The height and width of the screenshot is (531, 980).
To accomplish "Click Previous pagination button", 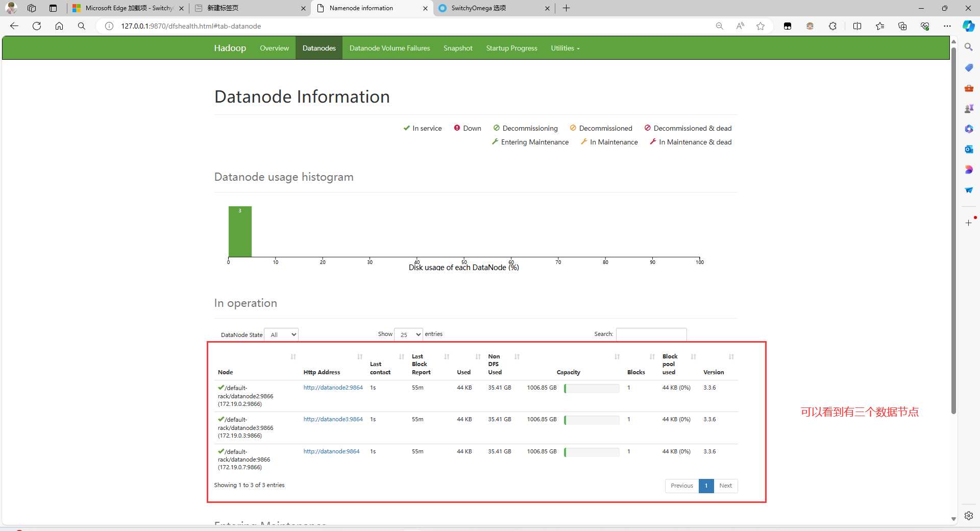I will pyautogui.click(x=682, y=486).
